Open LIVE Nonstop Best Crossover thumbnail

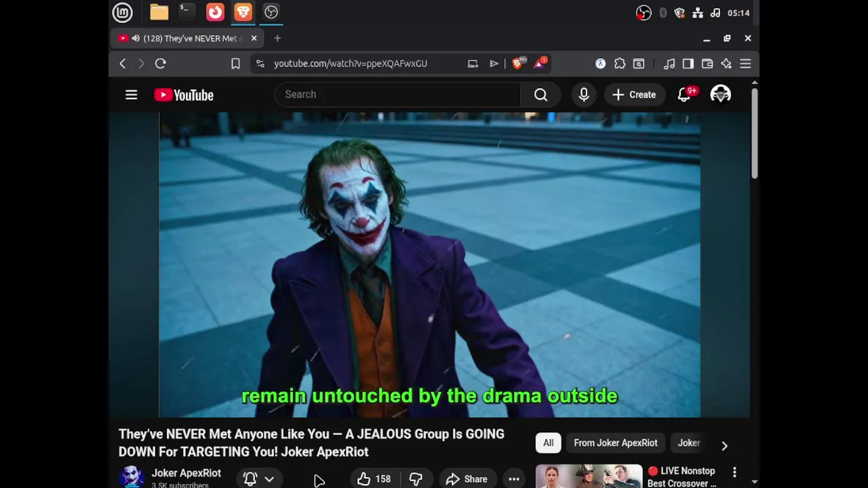click(589, 476)
